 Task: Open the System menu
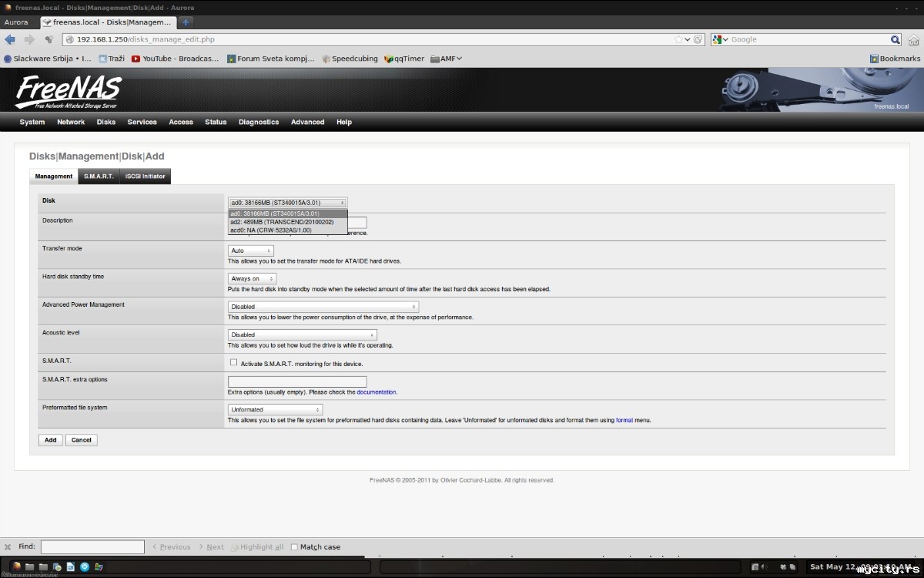click(x=32, y=122)
